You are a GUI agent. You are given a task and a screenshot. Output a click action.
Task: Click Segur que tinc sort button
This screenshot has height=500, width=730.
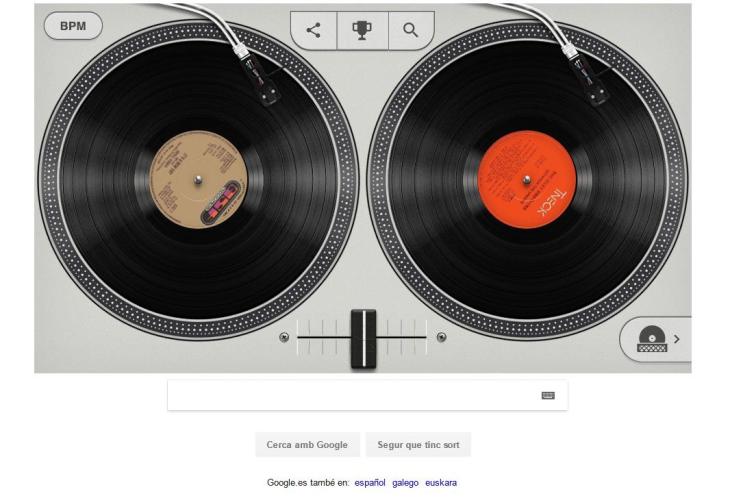point(418,445)
